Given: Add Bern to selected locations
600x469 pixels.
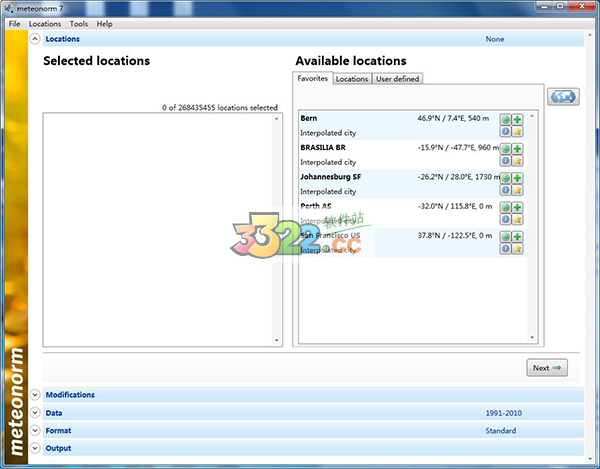Looking at the screenshot, I should (x=517, y=119).
